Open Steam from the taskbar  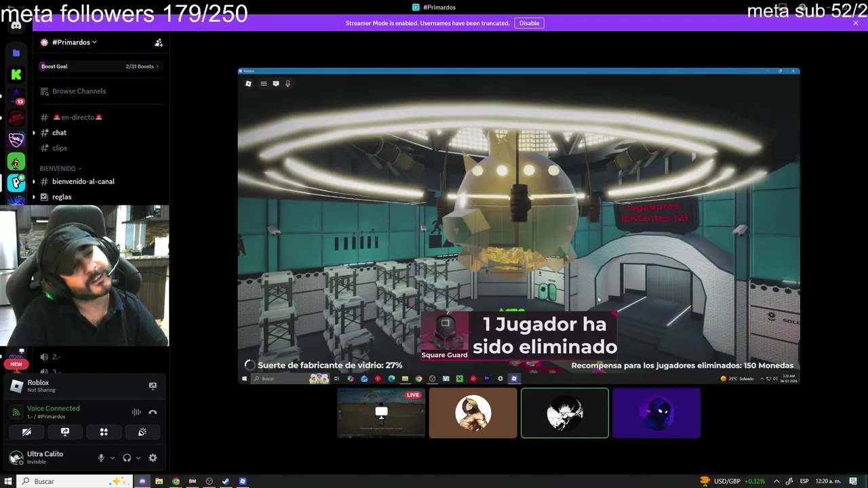point(226,481)
